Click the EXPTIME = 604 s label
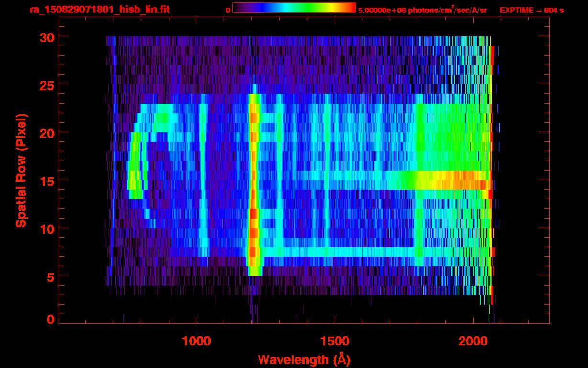This screenshot has height=368, width=588. point(531,10)
